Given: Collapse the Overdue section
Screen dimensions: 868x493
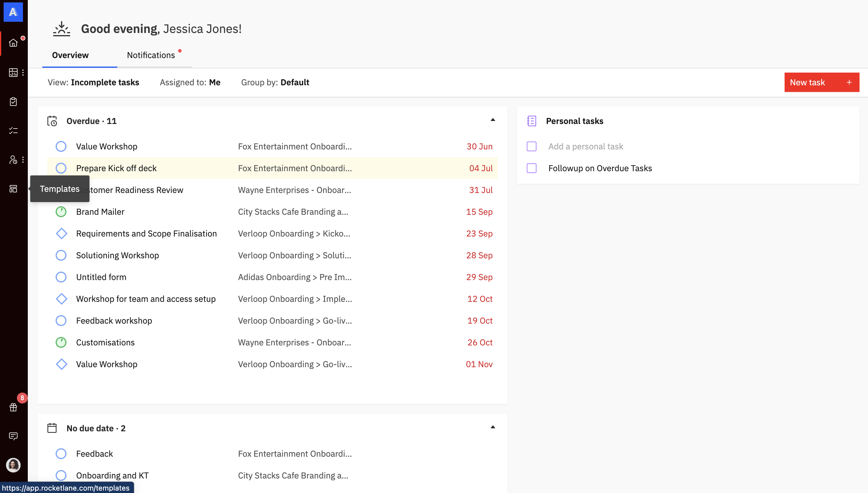Looking at the screenshot, I should pyautogui.click(x=493, y=120).
